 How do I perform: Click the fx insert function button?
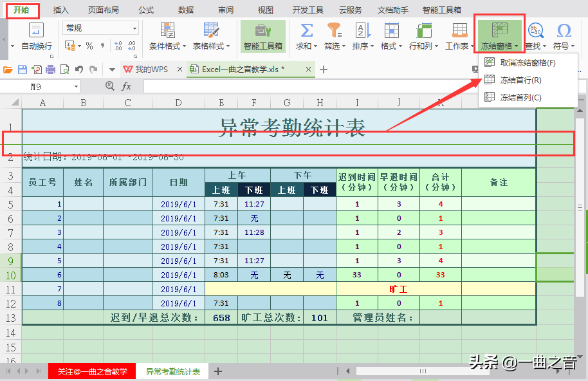[126, 85]
